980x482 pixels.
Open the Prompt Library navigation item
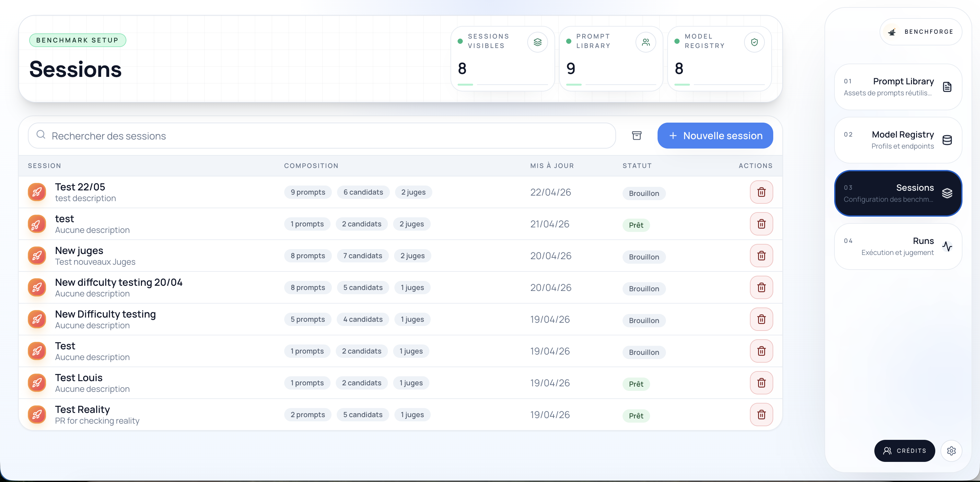coord(898,87)
